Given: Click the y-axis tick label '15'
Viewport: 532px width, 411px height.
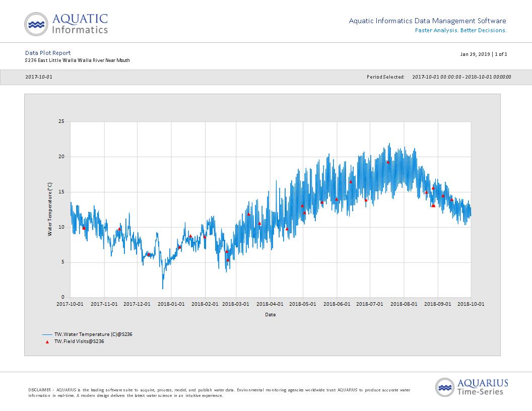Looking at the screenshot, I should tap(61, 191).
